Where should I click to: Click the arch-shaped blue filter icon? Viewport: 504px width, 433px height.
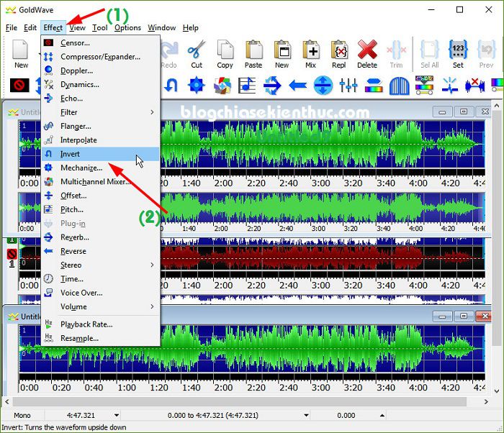click(399, 86)
